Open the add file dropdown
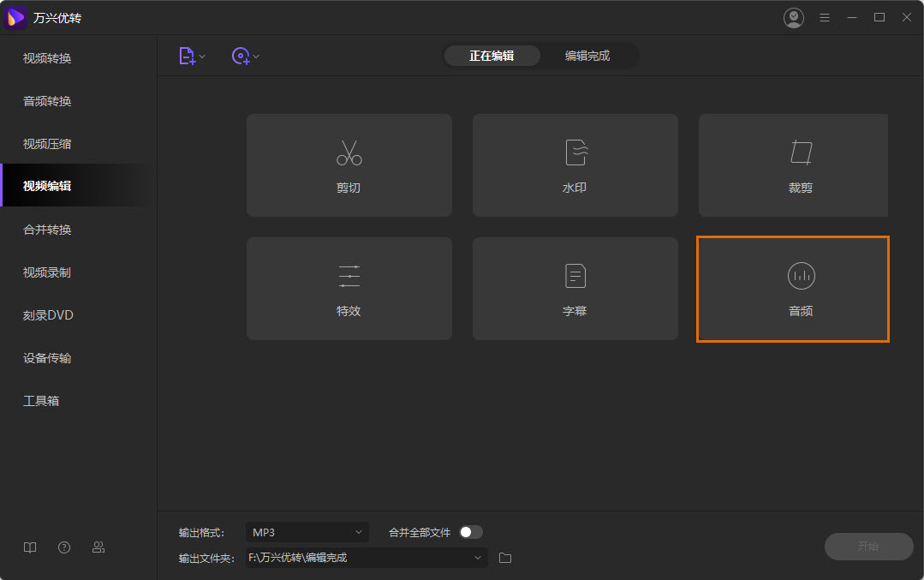This screenshot has height=580, width=924. point(192,57)
